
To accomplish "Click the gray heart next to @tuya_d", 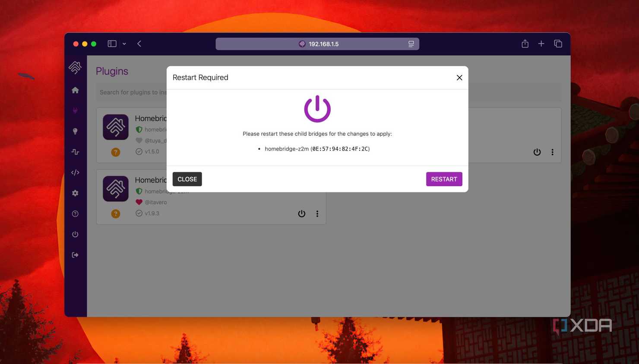I will [x=139, y=140].
